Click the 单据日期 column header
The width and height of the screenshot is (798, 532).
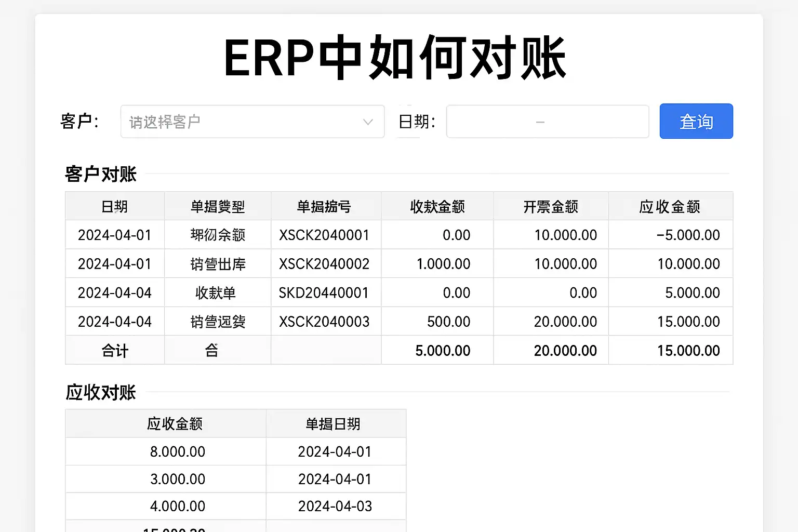coord(333,424)
